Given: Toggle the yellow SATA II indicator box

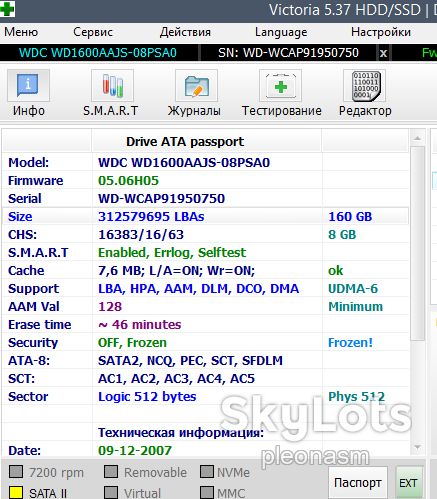Looking at the screenshot, I should coord(16,492).
